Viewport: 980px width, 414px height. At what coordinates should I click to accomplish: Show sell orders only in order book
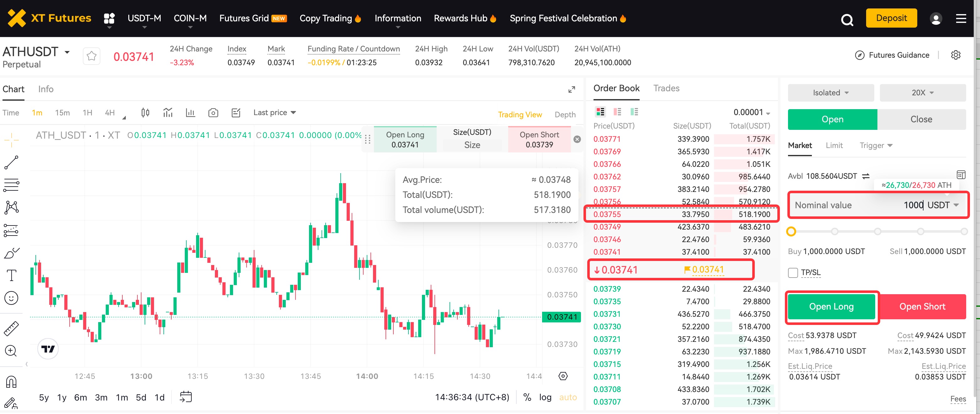click(617, 112)
